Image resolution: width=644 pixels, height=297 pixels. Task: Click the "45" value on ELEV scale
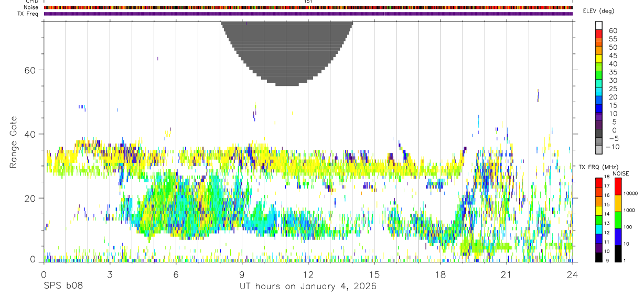point(613,56)
